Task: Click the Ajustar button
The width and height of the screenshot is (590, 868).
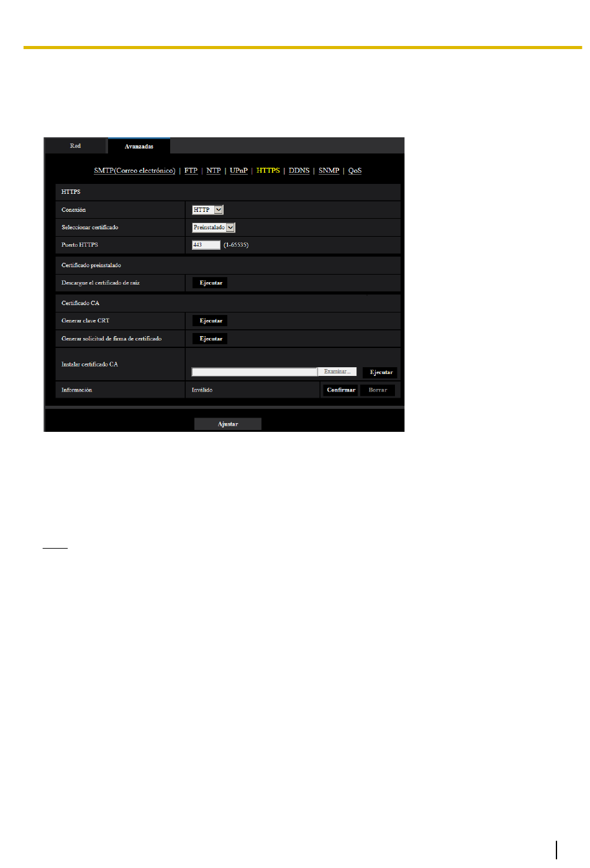Action: point(228,424)
